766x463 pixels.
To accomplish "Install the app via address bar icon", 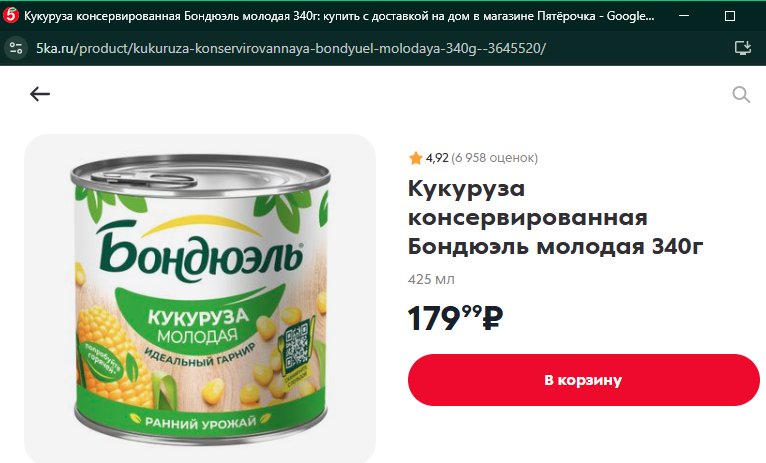I will click(743, 48).
